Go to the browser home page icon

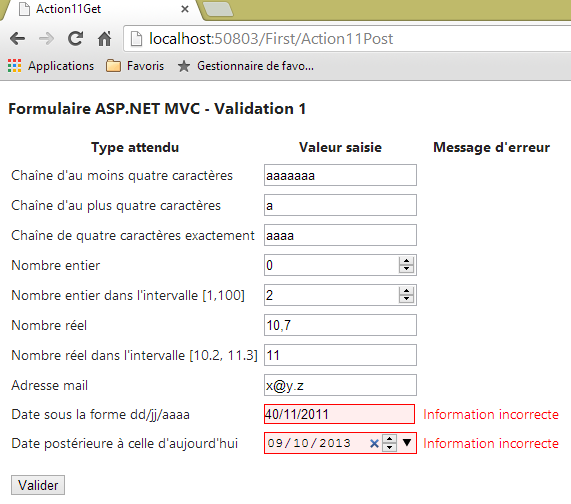click(105, 39)
